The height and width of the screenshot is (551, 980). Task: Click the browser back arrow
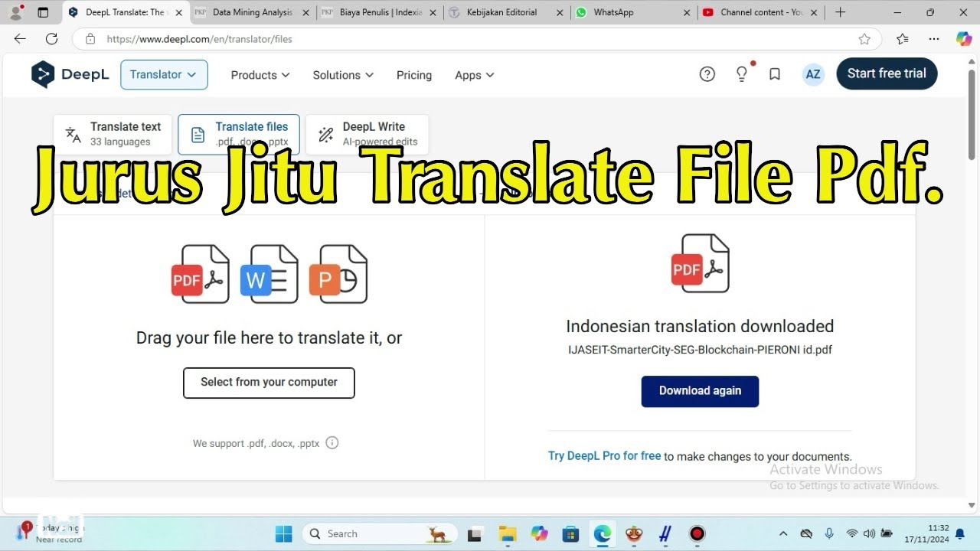point(20,39)
